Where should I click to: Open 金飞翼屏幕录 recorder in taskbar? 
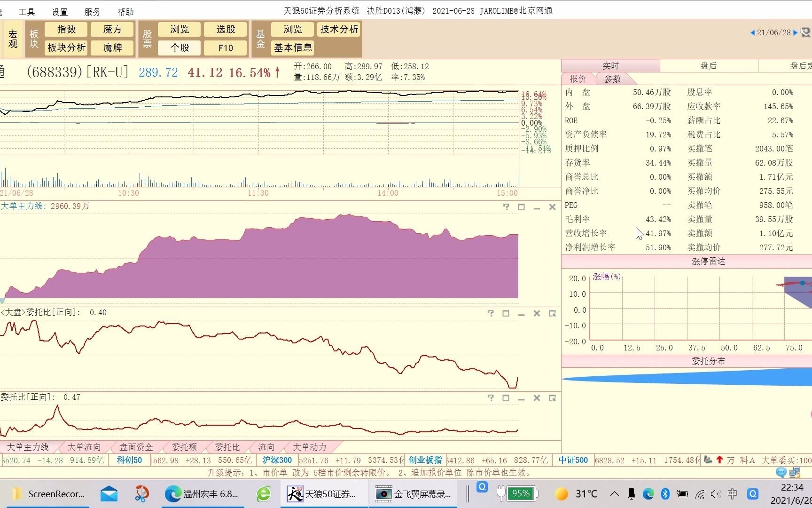coord(414,494)
